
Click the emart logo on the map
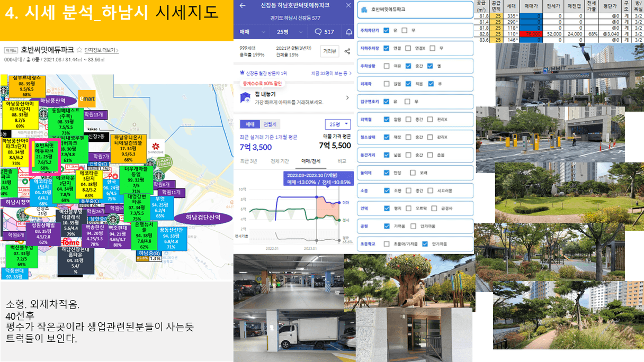point(87,98)
